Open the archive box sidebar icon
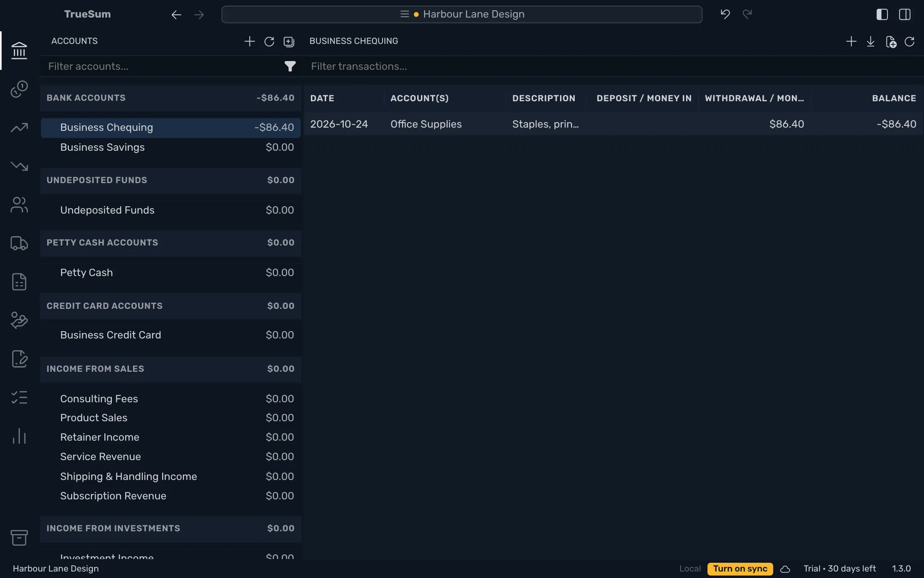The width and height of the screenshot is (924, 578). click(19, 538)
